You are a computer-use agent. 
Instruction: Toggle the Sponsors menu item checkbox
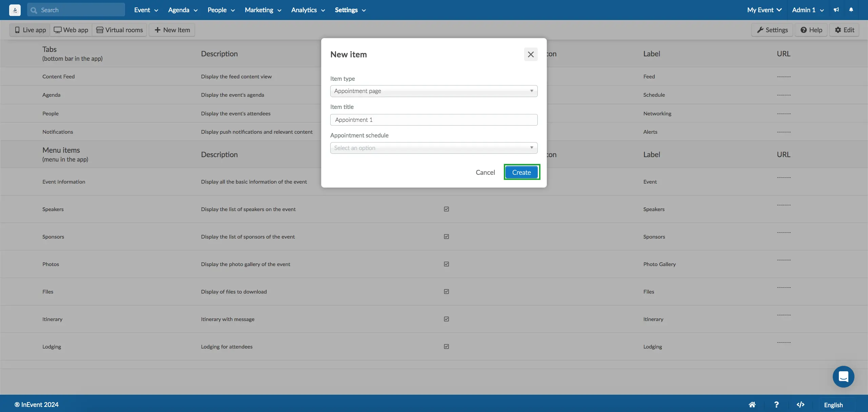point(446,237)
